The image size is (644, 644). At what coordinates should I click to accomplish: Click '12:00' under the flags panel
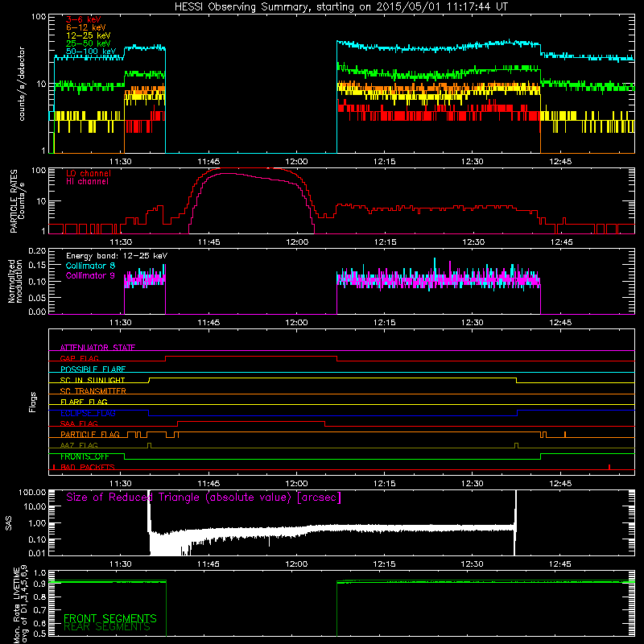tap(296, 484)
